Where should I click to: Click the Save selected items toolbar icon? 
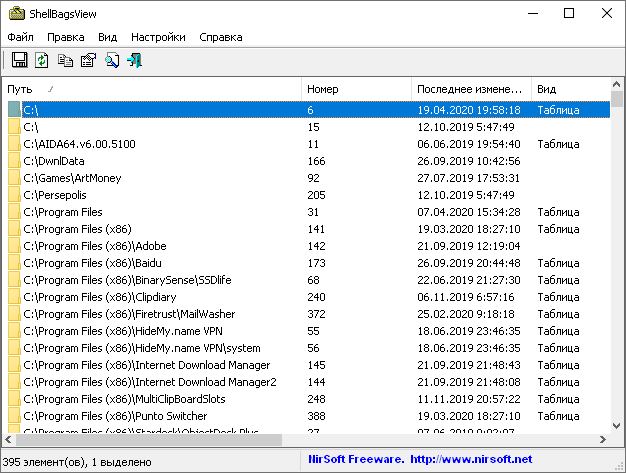[x=19, y=60]
